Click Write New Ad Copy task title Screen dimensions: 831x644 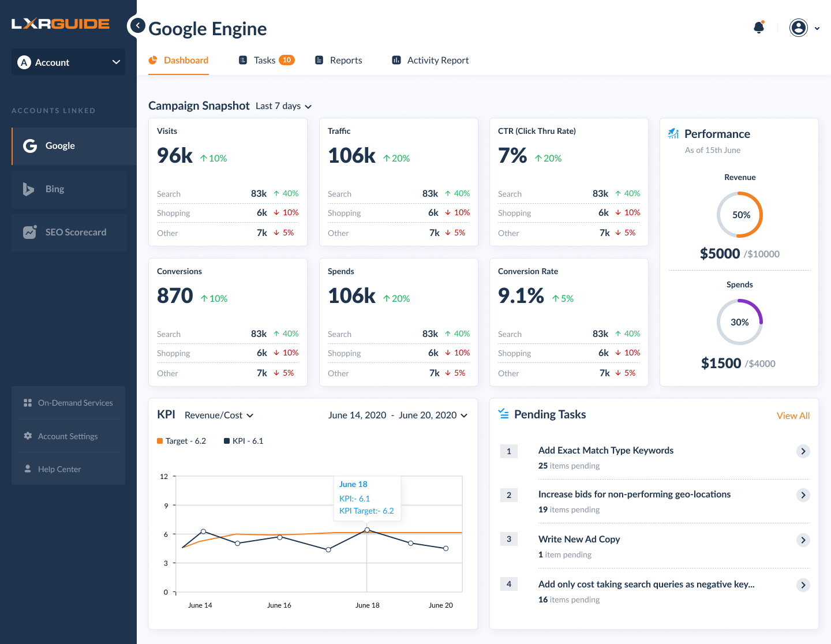(579, 539)
